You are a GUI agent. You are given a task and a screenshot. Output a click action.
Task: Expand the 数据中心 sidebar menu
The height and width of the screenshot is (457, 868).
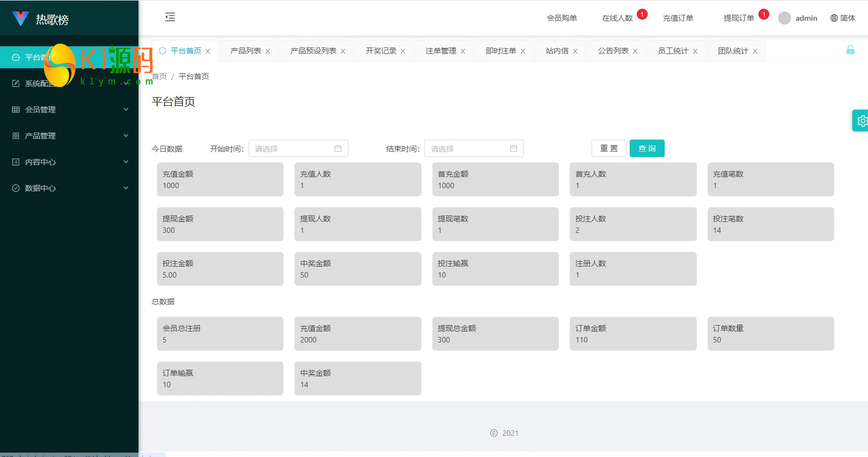(x=69, y=188)
